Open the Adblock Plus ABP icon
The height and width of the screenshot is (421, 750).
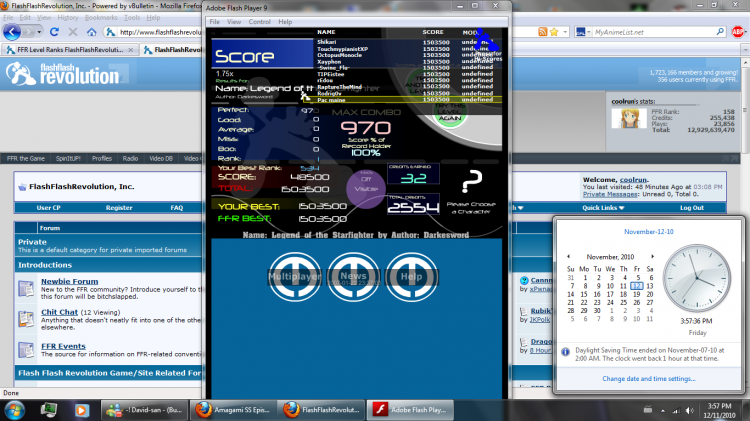pos(738,32)
